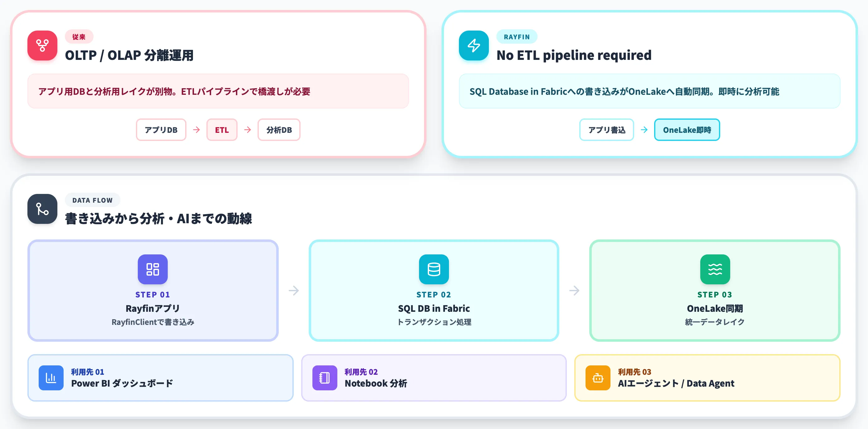
Task: Click the cyan lightning bolt icon
Action: [x=473, y=46]
